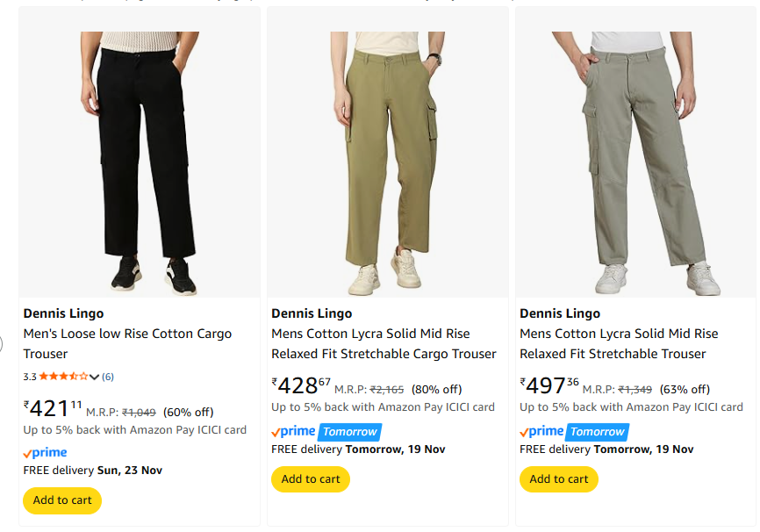Screen dimensions: 760x532
Task: Open Relaxed Fit Stretchable Trouser title link
Action: tap(619, 343)
